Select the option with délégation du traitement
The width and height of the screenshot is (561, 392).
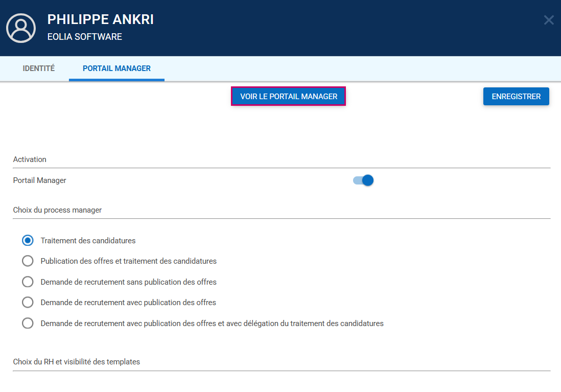coord(28,324)
